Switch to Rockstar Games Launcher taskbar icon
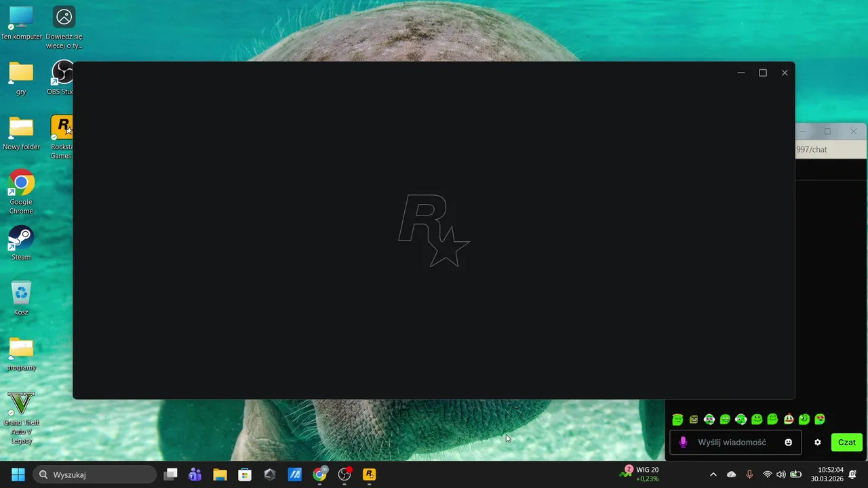The image size is (868, 488). (369, 474)
